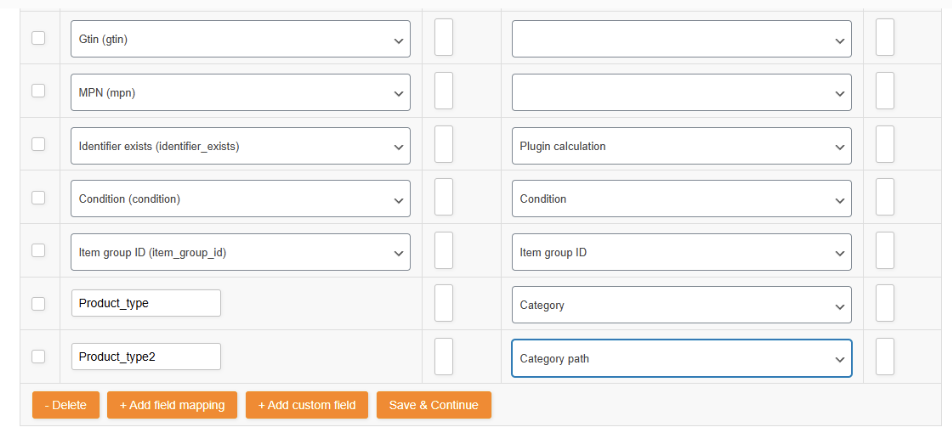Open the Category value dropdown for Product_type
Image resolution: width=952 pixels, height=438 pixels.
[x=681, y=305]
